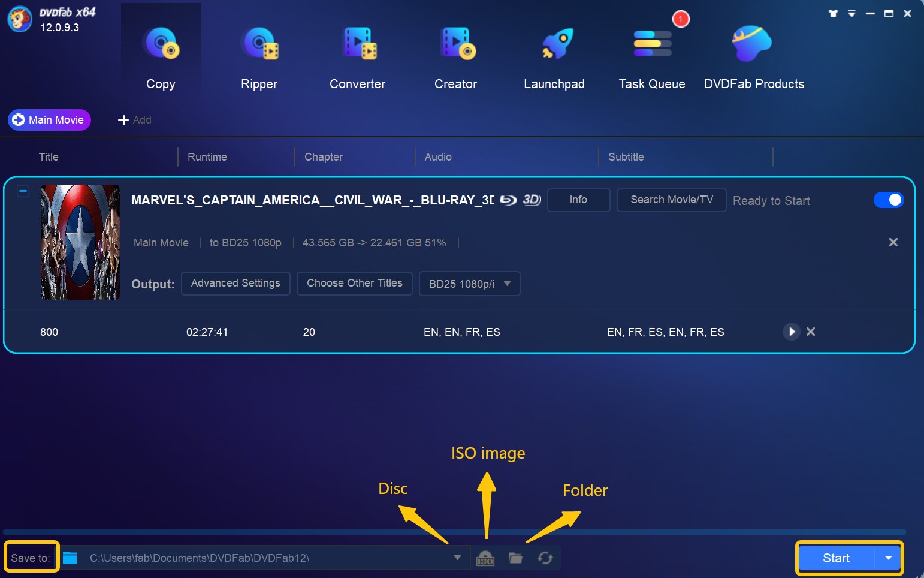924x578 pixels.
Task: Open the Creator module
Action: click(x=456, y=44)
